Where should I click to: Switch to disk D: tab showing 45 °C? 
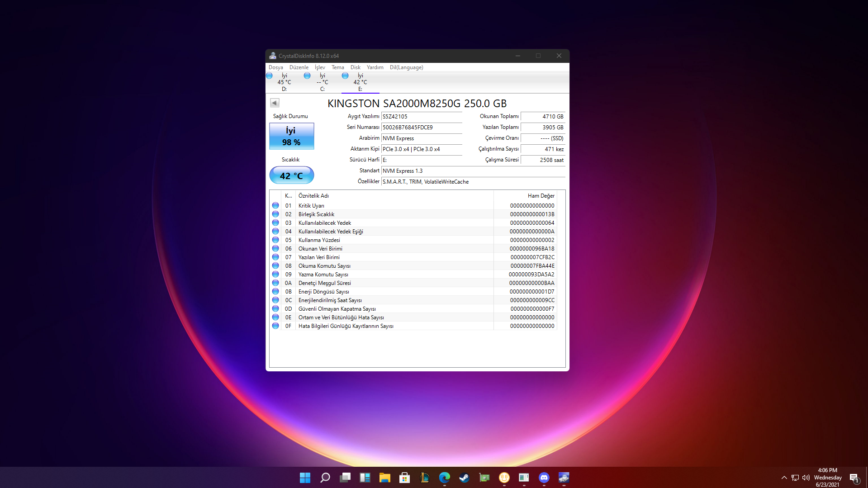(x=284, y=82)
